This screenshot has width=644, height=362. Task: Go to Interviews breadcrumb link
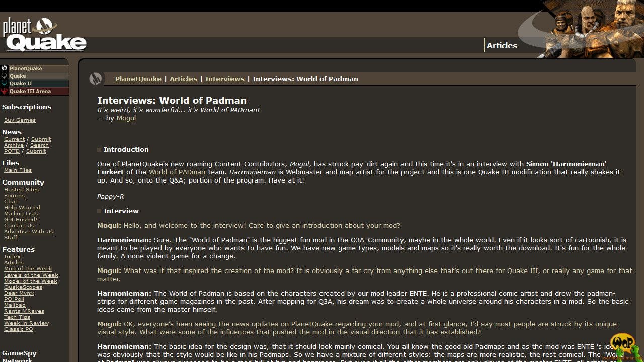(x=225, y=79)
